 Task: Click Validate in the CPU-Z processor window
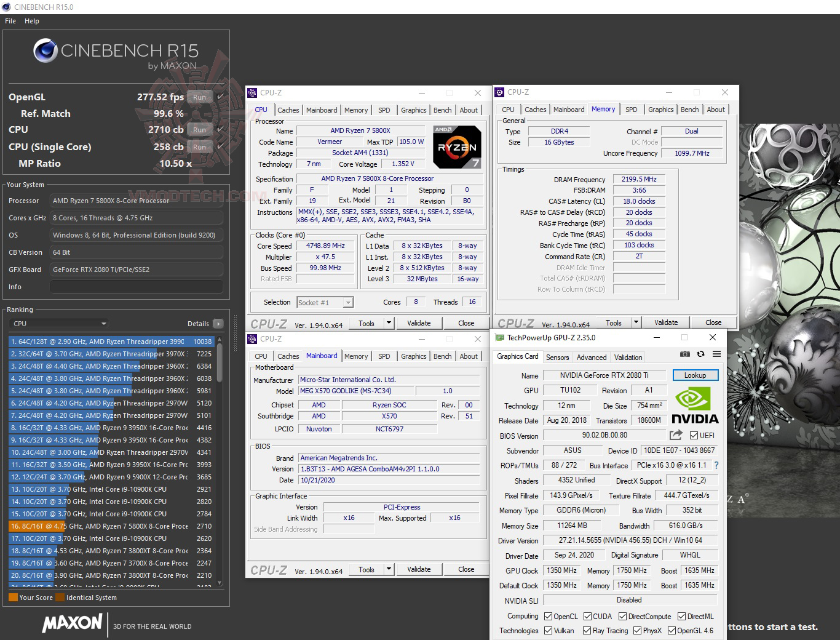(x=419, y=323)
